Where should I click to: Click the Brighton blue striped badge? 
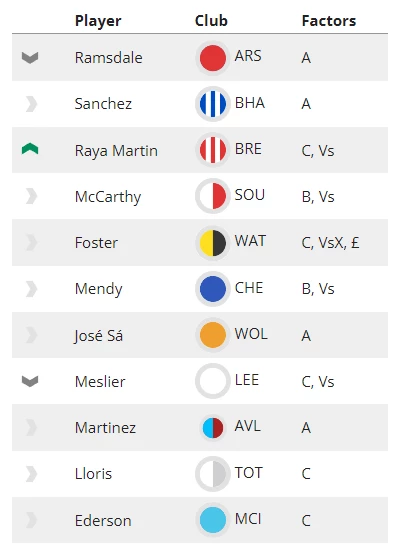[213, 104]
